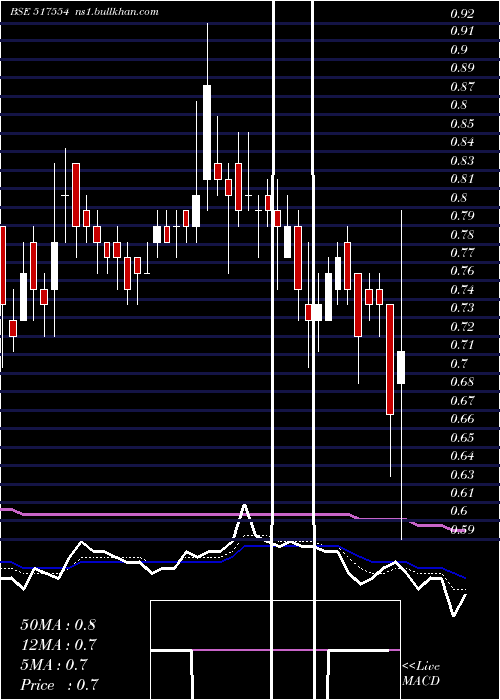This screenshot has width=500, height=700.
Task: Click the 0.76 price axis label
Action: (462, 271)
